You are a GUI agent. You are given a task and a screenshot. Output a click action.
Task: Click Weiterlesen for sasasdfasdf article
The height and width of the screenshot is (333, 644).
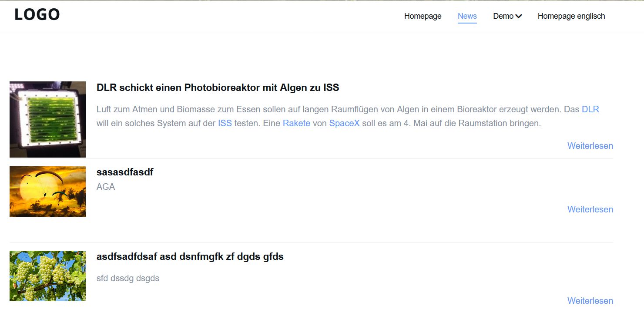(x=590, y=209)
